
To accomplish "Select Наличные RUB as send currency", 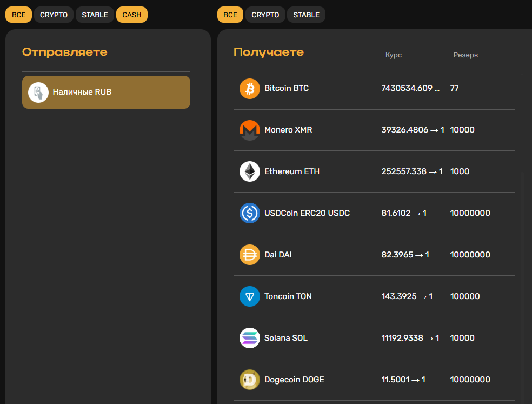I will point(106,92).
